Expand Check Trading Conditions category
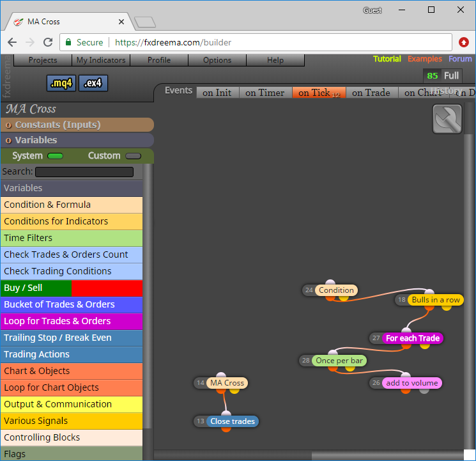 click(x=72, y=271)
